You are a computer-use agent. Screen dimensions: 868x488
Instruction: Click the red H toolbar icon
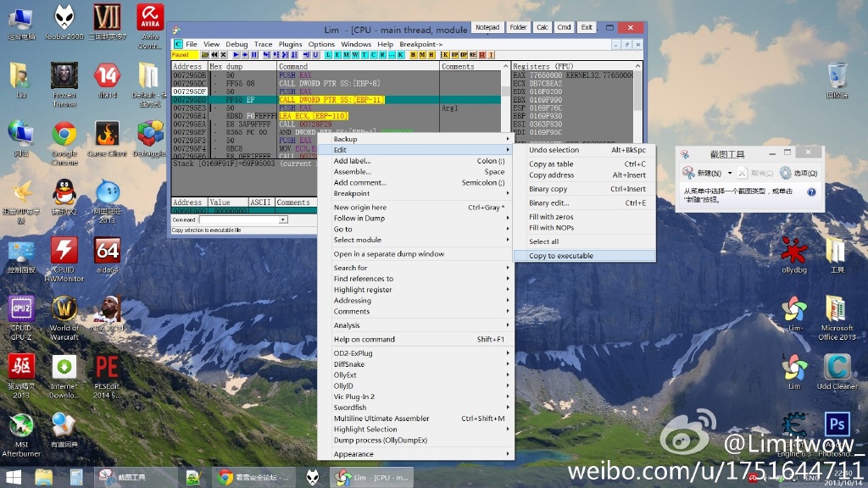481,55
